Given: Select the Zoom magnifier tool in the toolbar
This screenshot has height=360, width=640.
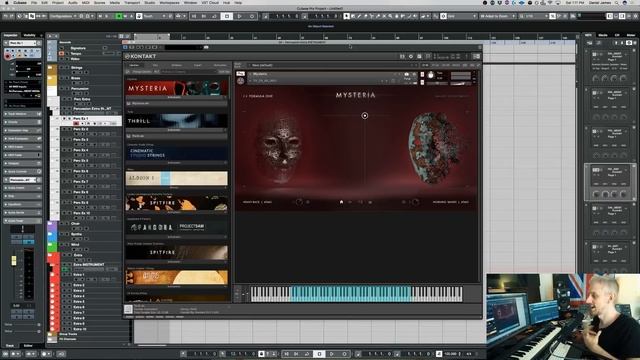Looking at the screenshot, I should tap(390, 16).
